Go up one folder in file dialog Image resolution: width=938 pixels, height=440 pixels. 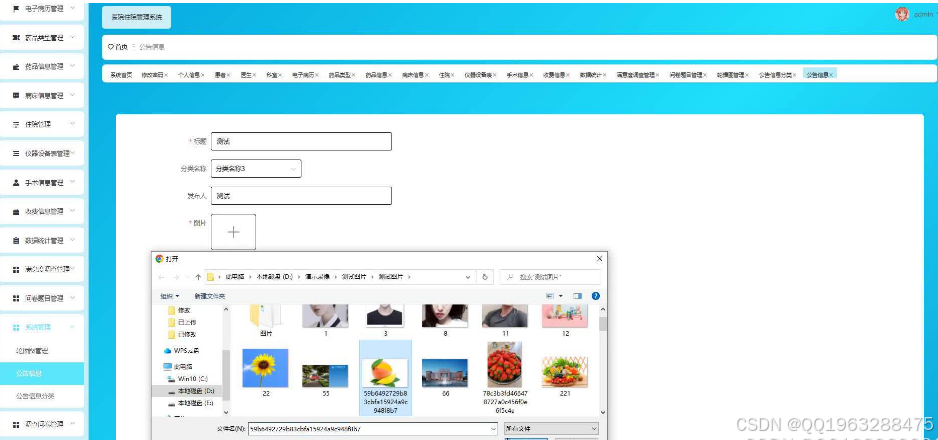[x=198, y=277]
